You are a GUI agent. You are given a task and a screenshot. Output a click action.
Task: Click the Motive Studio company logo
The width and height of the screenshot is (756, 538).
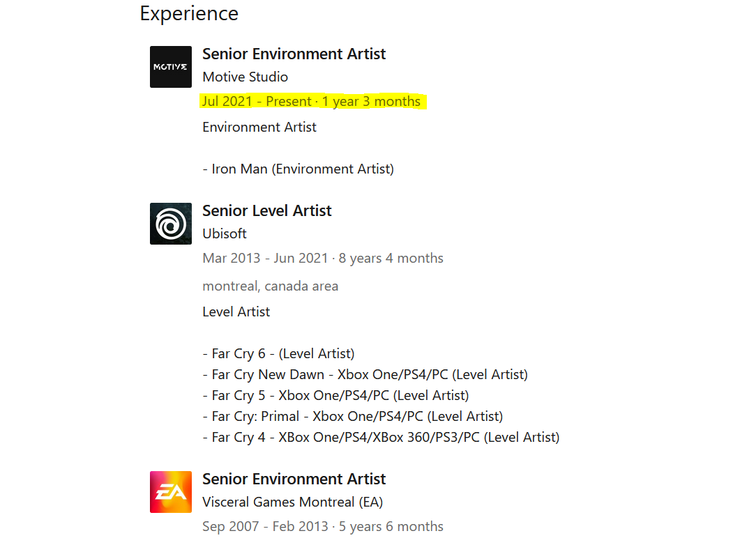click(171, 67)
